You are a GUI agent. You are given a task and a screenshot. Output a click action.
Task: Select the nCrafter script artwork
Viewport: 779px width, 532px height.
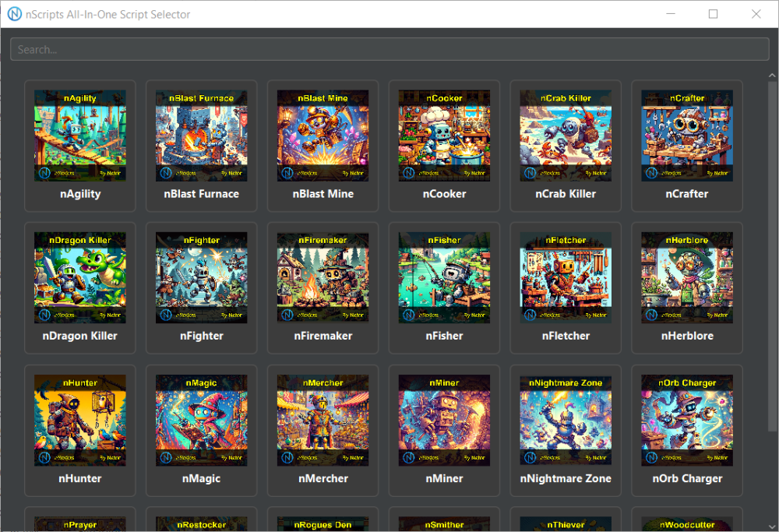(x=687, y=136)
